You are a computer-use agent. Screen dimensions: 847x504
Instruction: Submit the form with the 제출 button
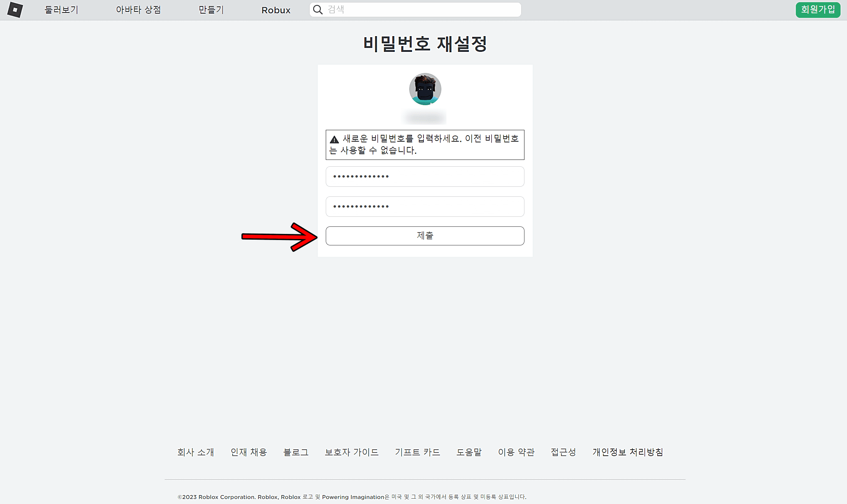click(x=425, y=236)
